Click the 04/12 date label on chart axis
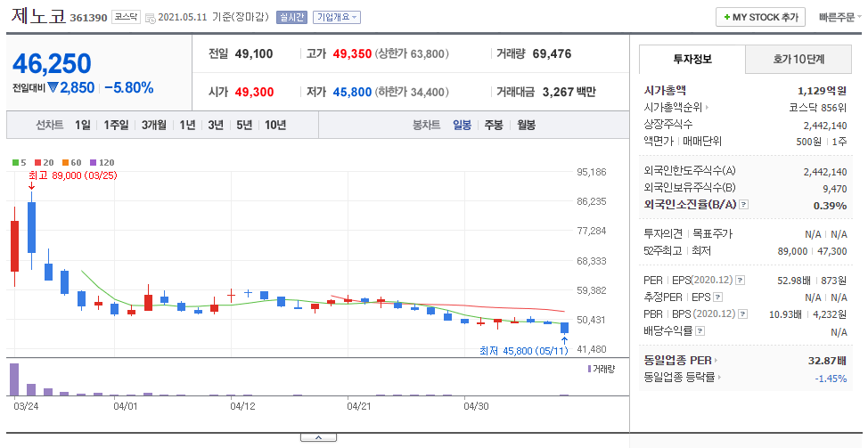 click(243, 406)
